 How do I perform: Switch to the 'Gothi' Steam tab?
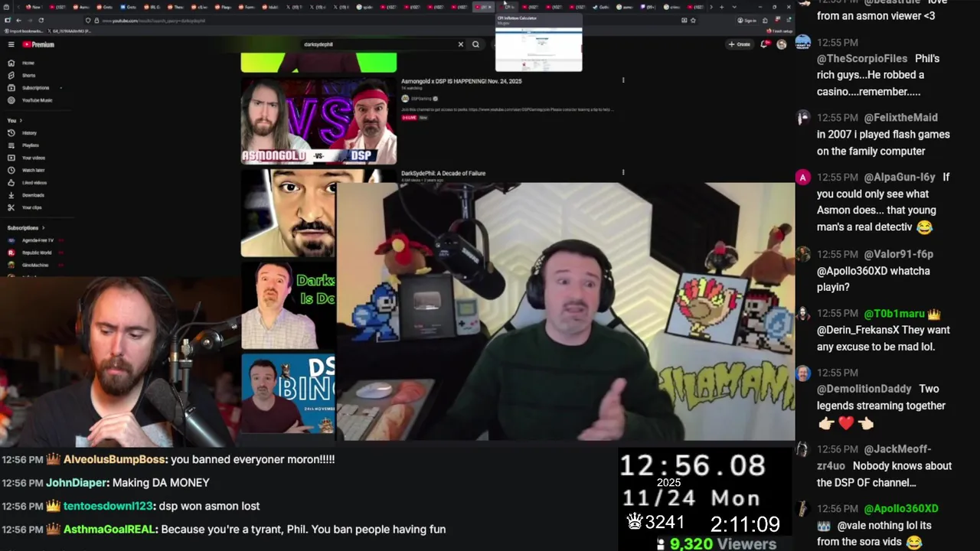click(601, 7)
